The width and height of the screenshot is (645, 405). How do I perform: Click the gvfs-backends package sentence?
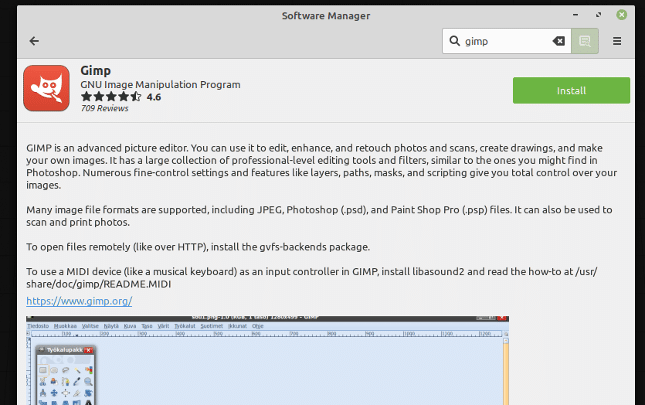click(x=198, y=247)
